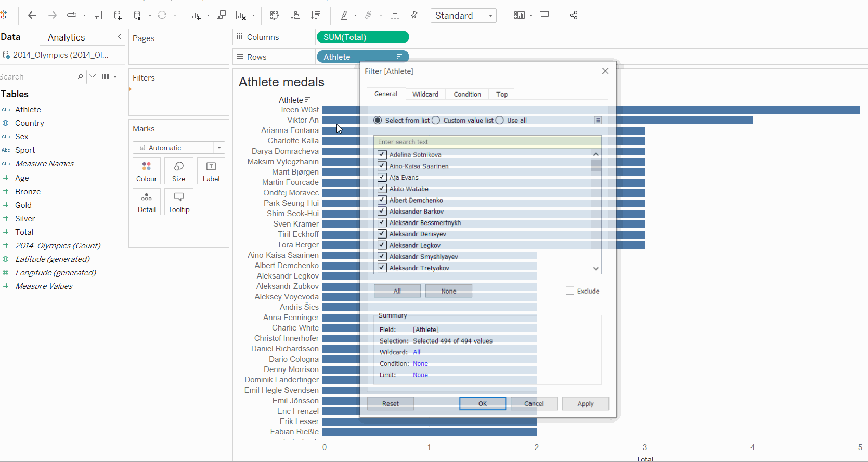Open the Show cards icon
This screenshot has width=868, height=462.
click(519, 15)
